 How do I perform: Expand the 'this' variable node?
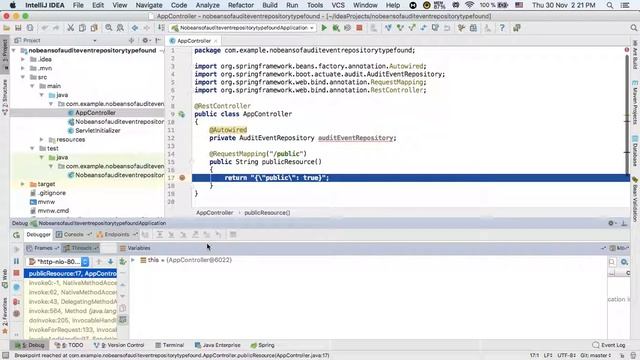tap(133, 260)
